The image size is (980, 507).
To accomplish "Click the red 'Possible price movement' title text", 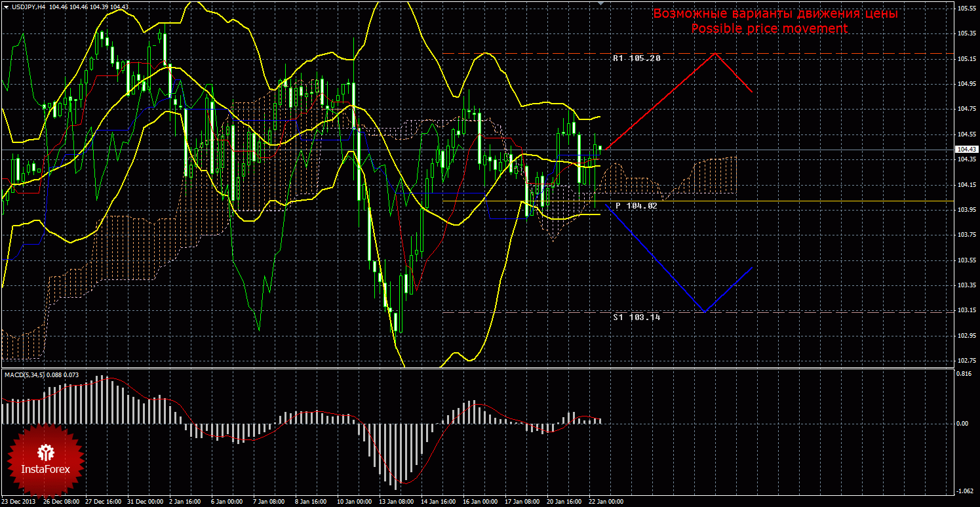I will (769, 29).
